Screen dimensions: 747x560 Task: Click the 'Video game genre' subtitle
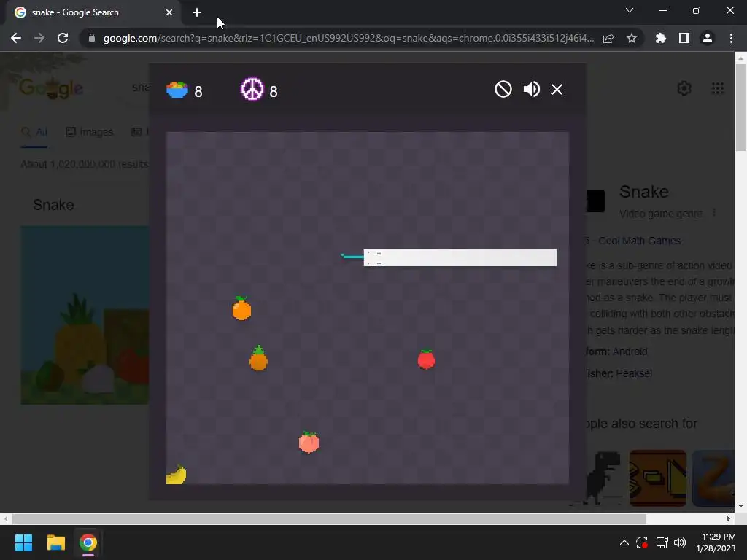click(661, 214)
